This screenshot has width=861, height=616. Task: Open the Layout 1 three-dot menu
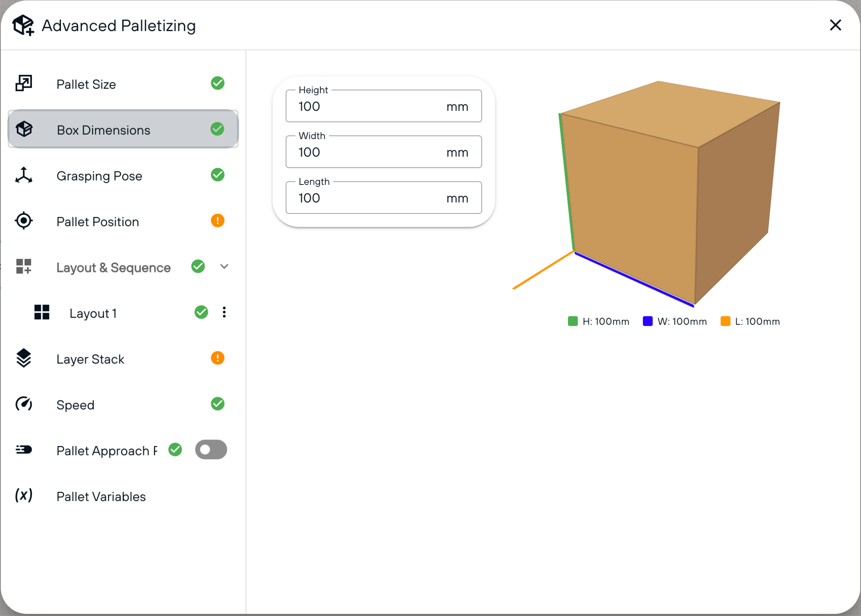(224, 312)
